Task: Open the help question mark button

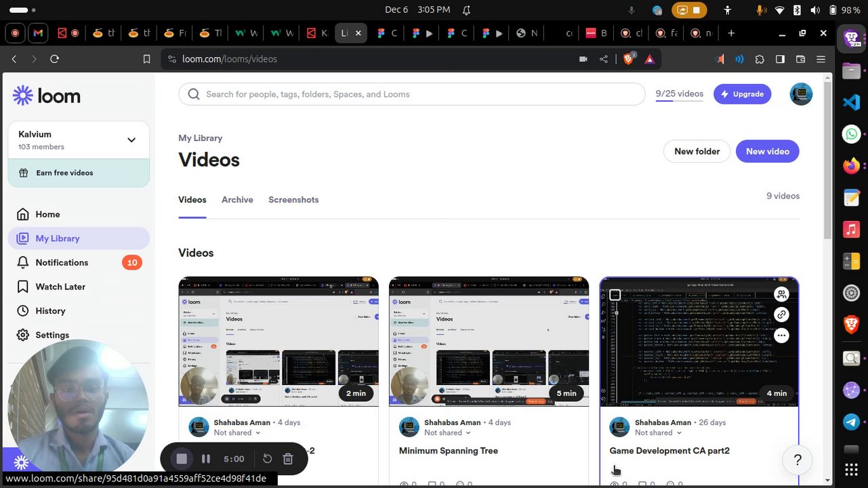Action: pos(798,460)
